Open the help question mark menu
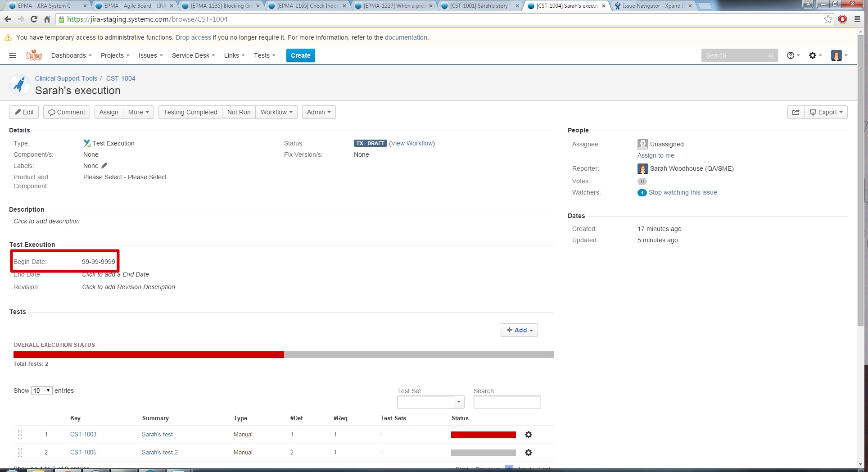The width and height of the screenshot is (868, 472). 792,55
